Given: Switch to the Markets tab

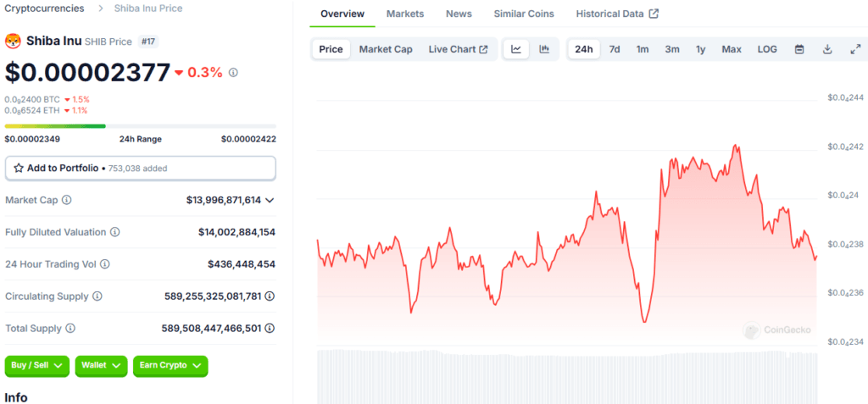Looking at the screenshot, I should (x=405, y=14).
